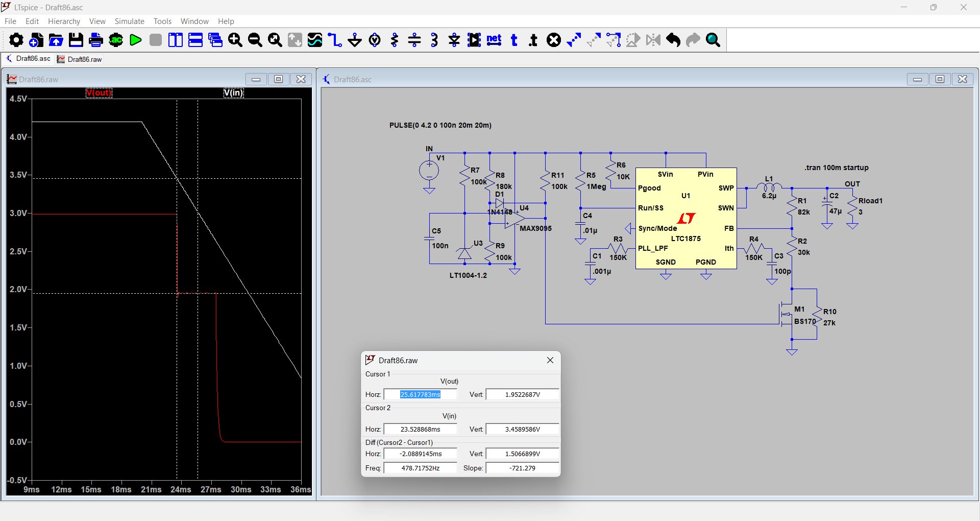Open the Simulate menu
The image size is (980, 521).
tap(130, 21)
